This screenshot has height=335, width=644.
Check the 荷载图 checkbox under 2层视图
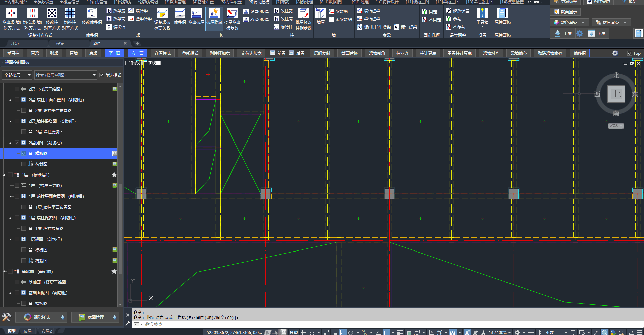[x=24, y=164]
